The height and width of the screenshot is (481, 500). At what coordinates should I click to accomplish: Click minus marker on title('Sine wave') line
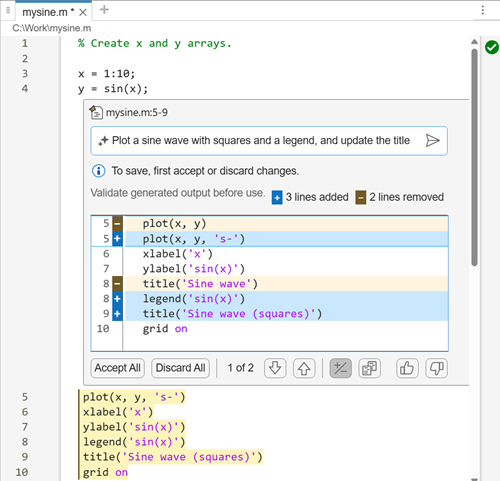pyautogui.click(x=117, y=284)
